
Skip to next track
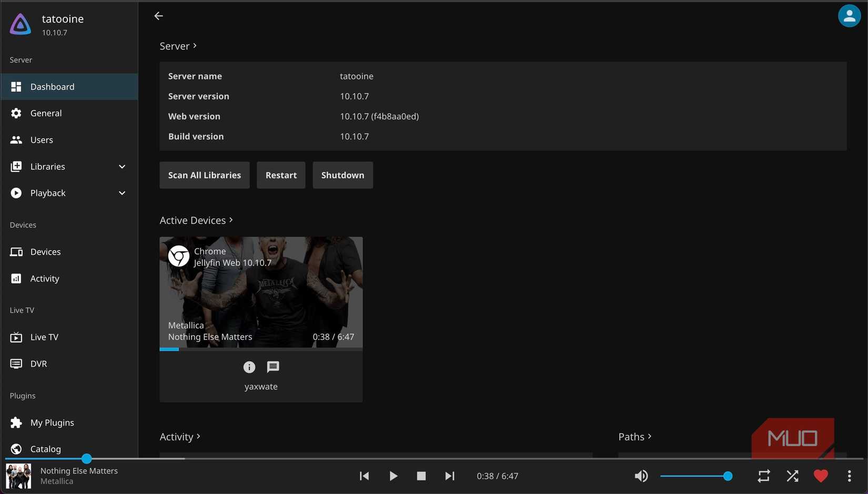(450, 476)
